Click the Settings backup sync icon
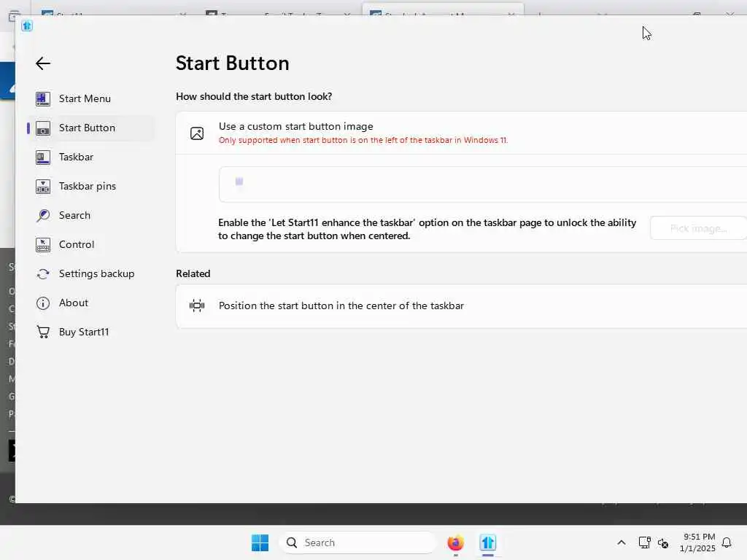This screenshot has height=560, width=747. click(x=43, y=274)
